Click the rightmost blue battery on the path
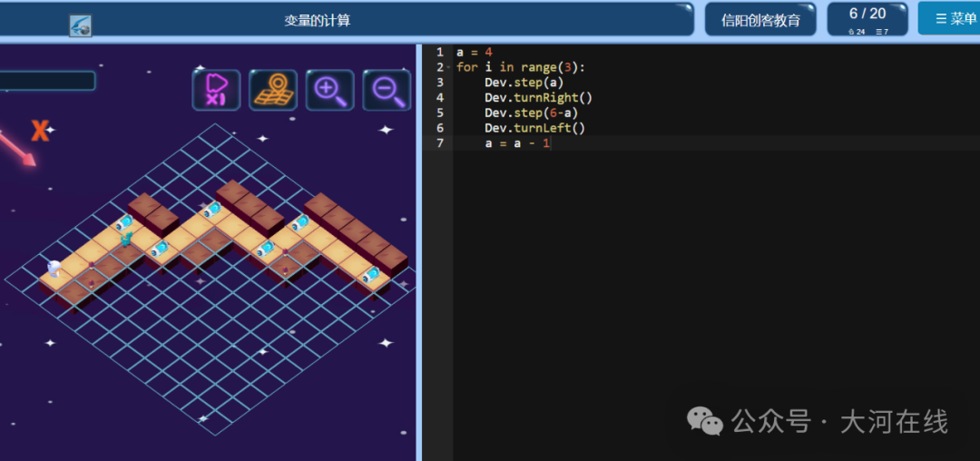This screenshot has width=980, height=461. (x=371, y=274)
